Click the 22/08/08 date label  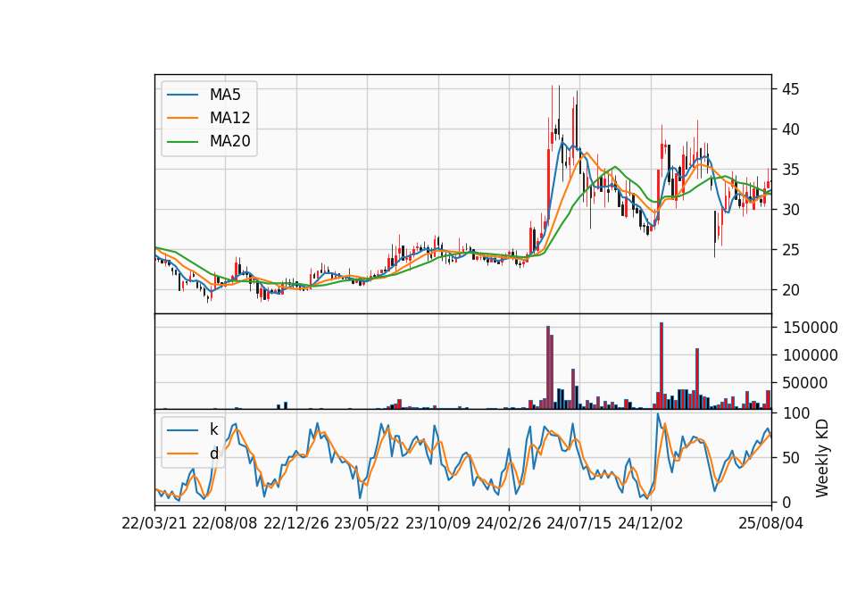coord(225,523)
